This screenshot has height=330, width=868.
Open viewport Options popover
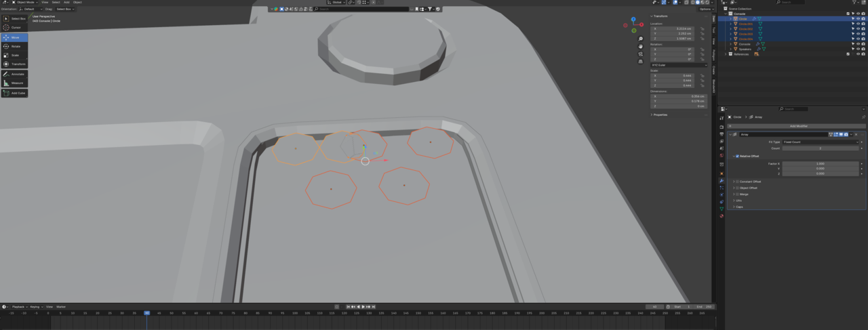tap(705, 9)
